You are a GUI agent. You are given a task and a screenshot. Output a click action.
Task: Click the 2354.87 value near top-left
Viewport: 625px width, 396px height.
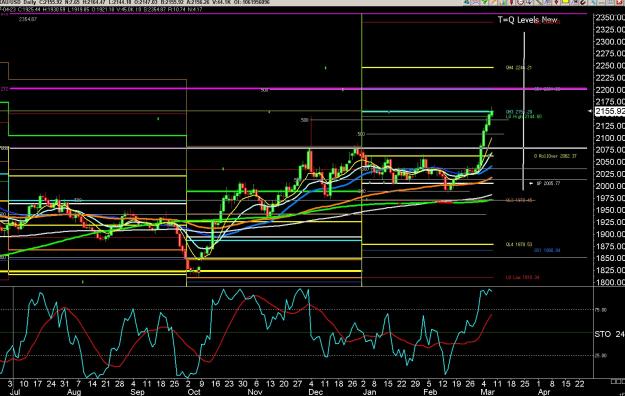click(x=28, y=19)
